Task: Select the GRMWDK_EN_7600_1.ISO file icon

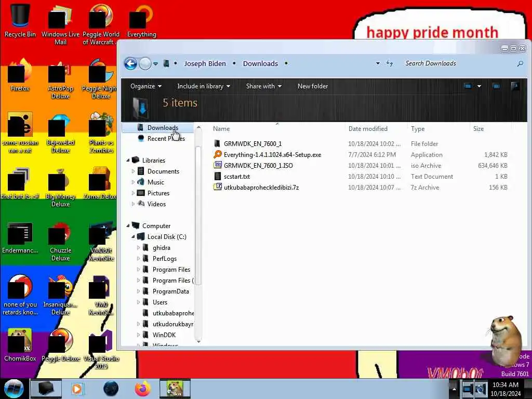Action: (x=218, y=165)
